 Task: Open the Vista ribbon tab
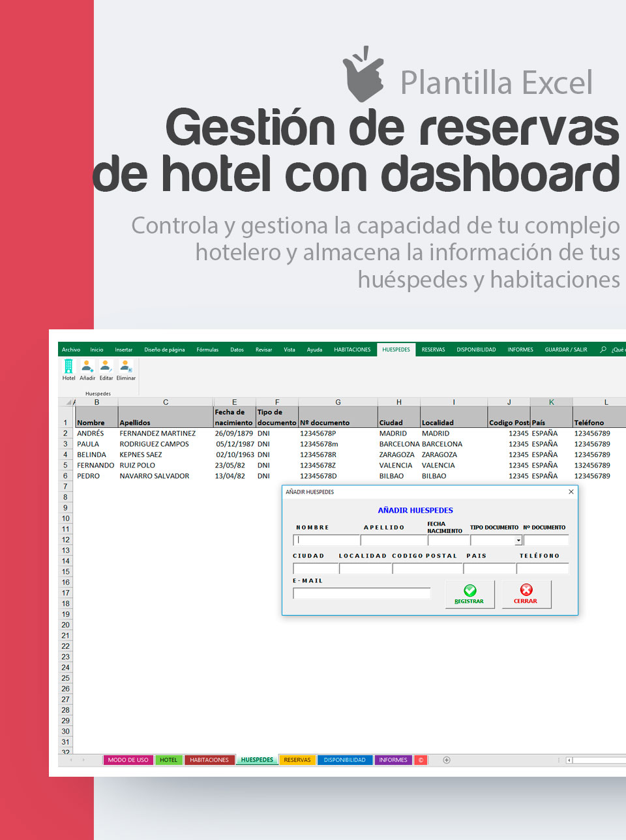click(290, 350)
